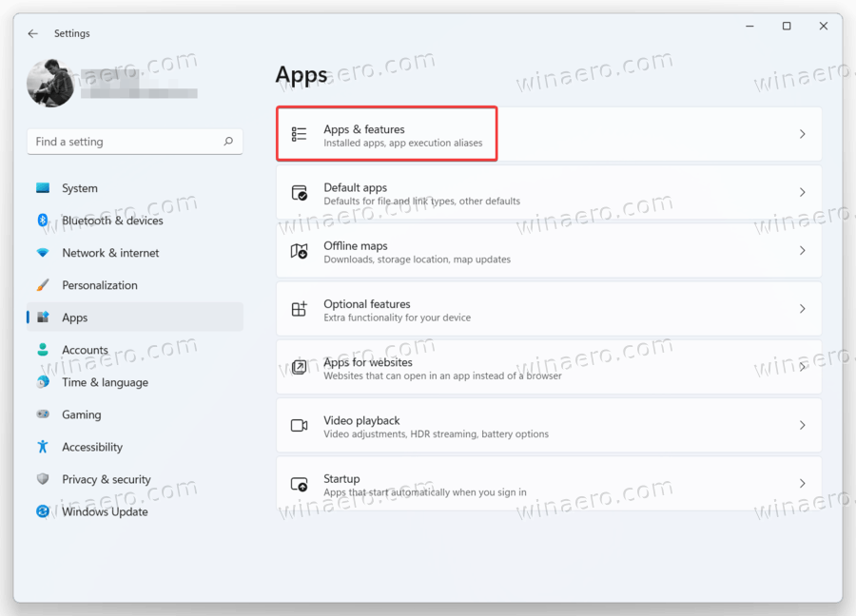The width and height of the screenshot is (856, 616).
Task: Open Gaming settings
Action: (x=135, y=414)
